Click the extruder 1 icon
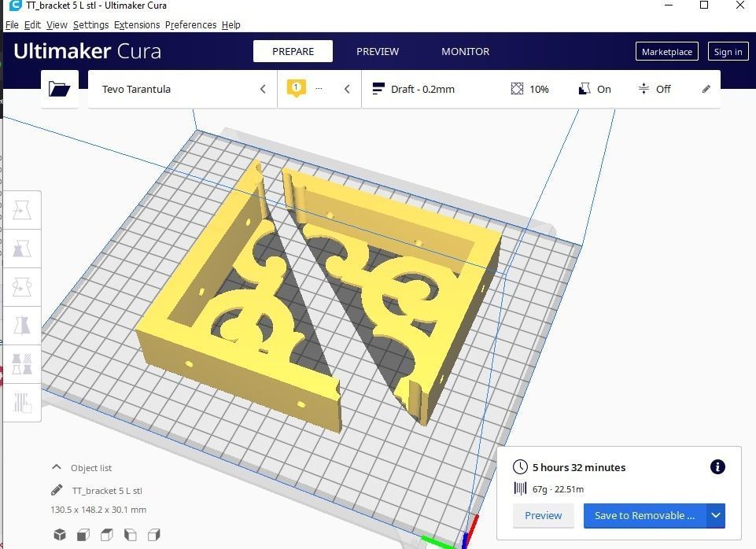 click(x=296, y=88)
